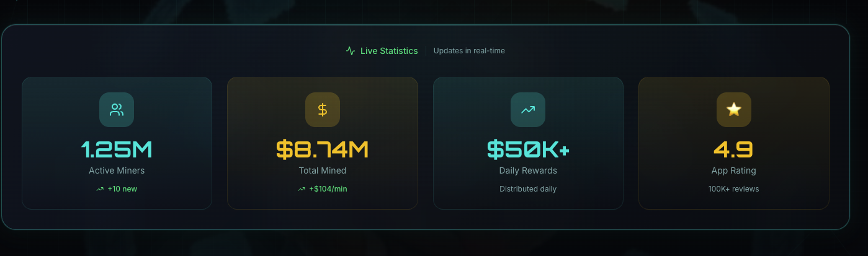The height and width of the screenshot is (256, 868).
Task: Click the Live Statistics pulse icon
Action: [351, 51]
